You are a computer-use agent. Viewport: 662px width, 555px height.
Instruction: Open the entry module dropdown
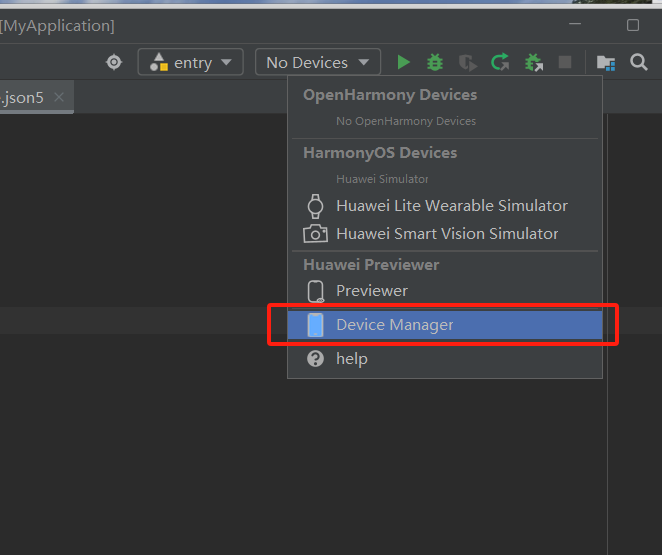(190, 62)
